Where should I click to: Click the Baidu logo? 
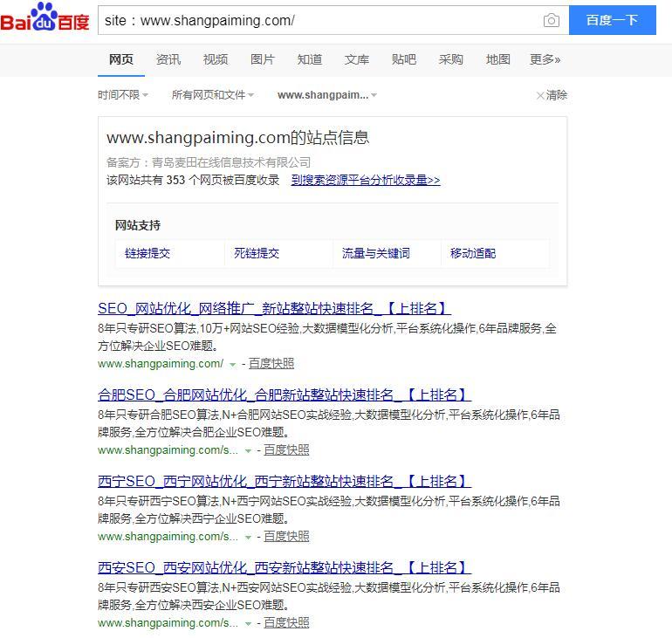click(45, 17)
